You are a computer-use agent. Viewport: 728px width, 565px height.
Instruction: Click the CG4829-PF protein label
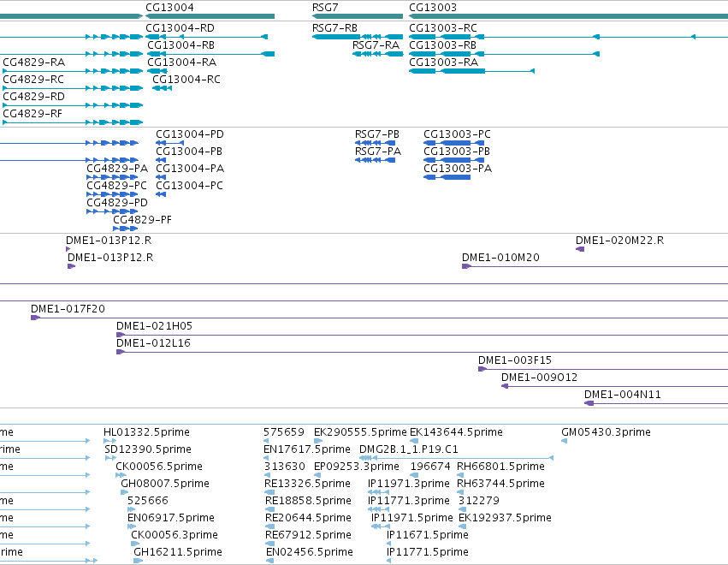pyautogui.click(x=143, y=220)
